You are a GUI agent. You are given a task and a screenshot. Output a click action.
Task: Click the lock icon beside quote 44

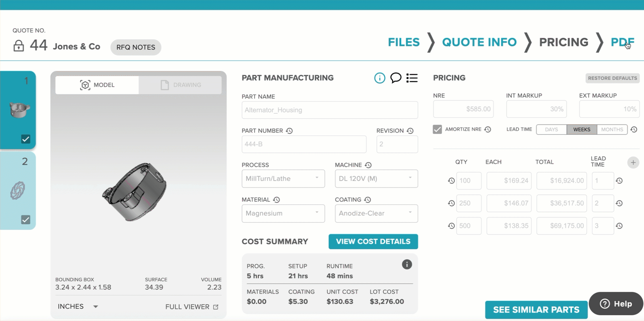(19, 46)
